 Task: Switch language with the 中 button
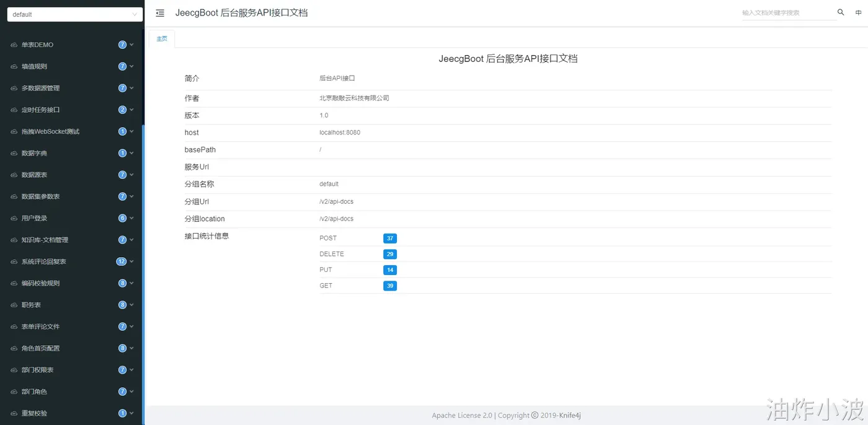858,12
